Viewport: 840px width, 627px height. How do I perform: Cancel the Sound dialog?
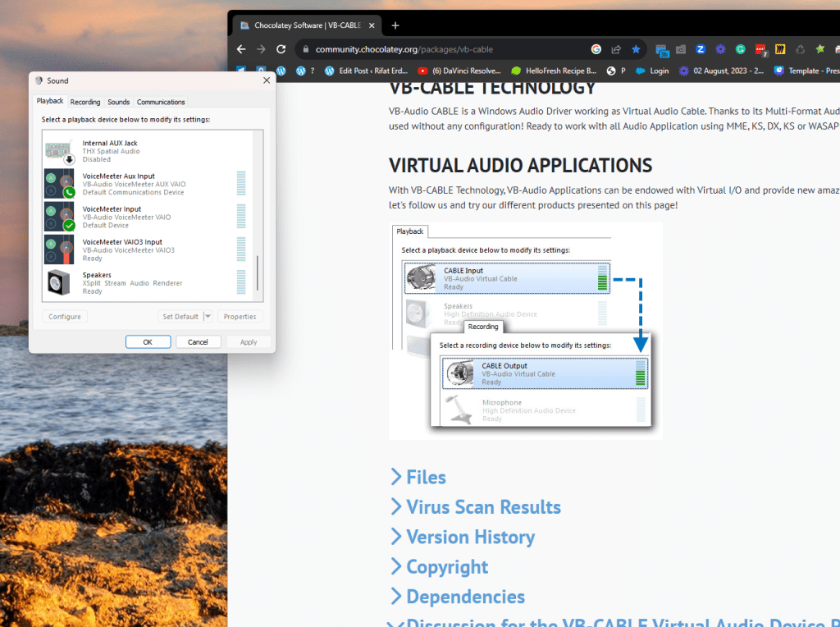coord(198,342)
